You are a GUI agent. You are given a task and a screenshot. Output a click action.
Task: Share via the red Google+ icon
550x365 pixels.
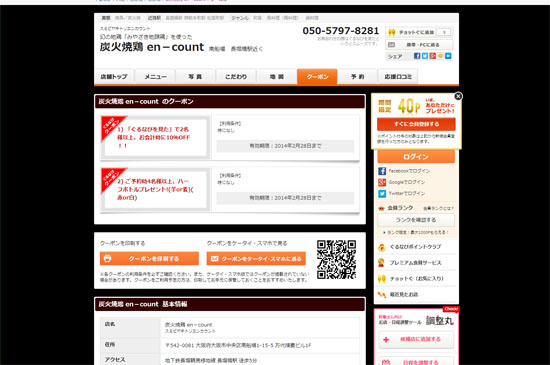(432, 56)
